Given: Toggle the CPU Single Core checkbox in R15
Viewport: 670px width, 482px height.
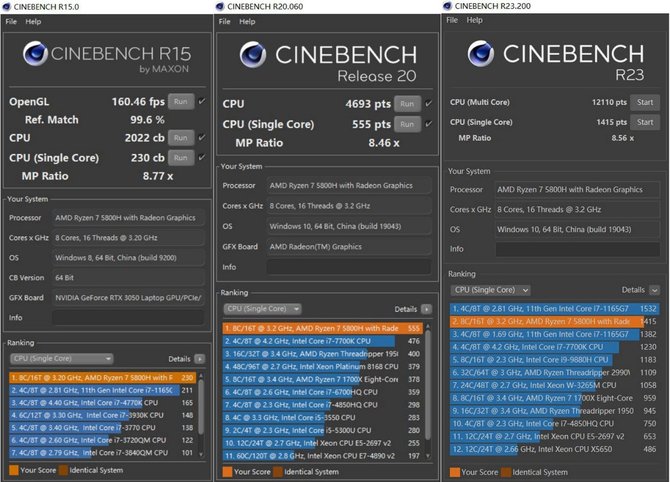Looking at the screenshot, I should click(202, 157).
